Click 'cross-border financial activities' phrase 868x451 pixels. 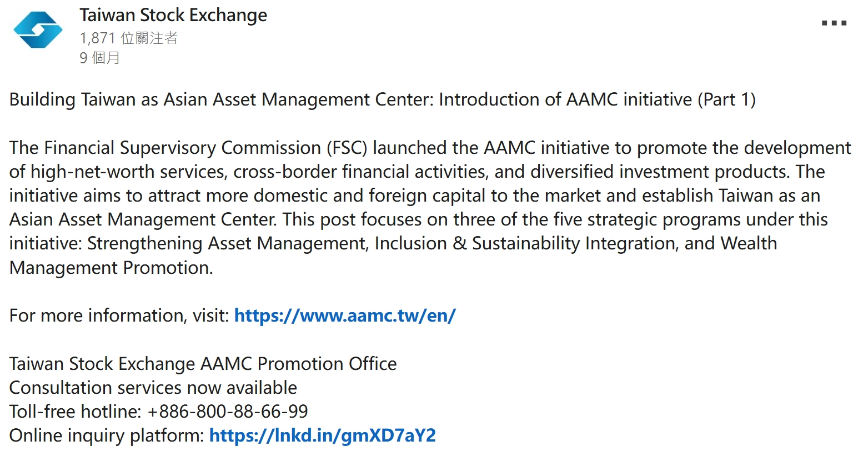(361, 172)
